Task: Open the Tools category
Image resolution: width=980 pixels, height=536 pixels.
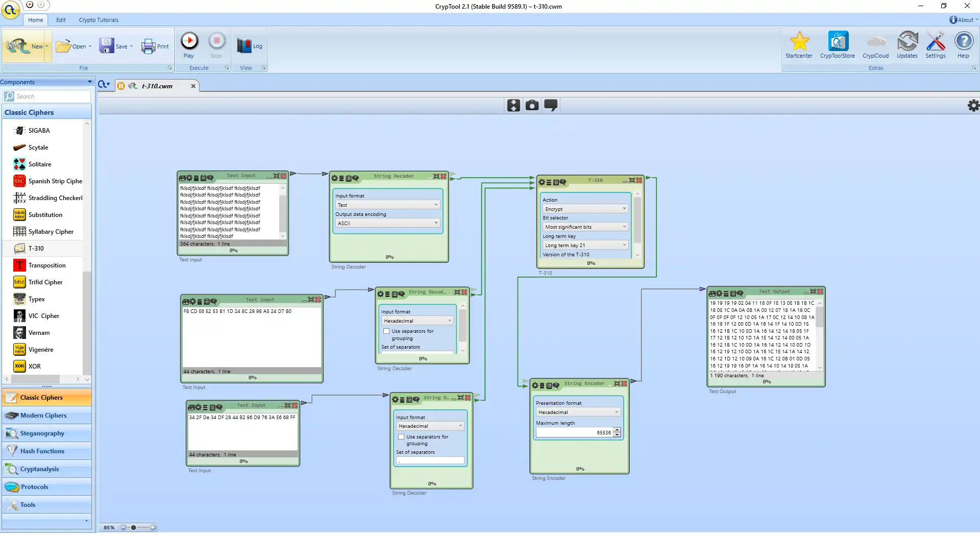Action: [46, 505]
